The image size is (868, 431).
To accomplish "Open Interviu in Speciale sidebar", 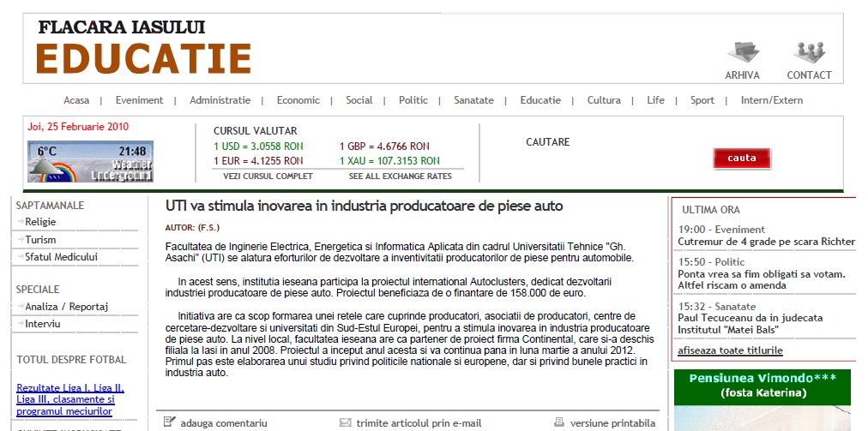I will [x=43, y=324].
